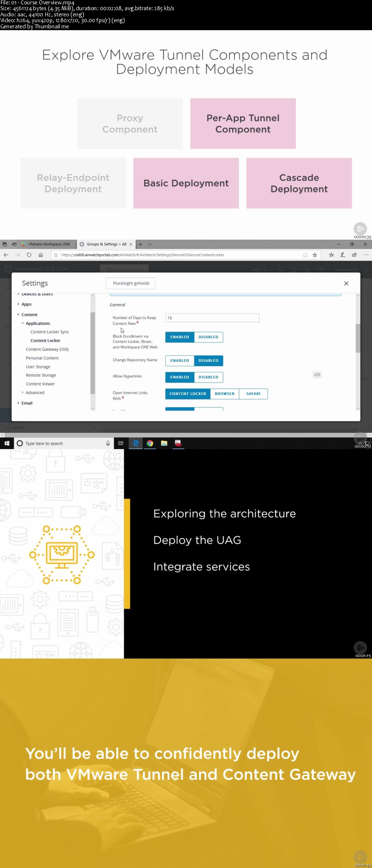
Task: Click content pane scrollbar down arrow
Action: tap(358, 408)
